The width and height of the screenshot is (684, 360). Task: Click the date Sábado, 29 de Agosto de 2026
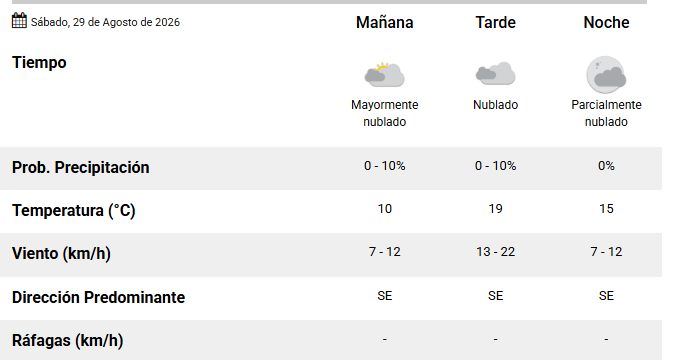tap(105, 22)
